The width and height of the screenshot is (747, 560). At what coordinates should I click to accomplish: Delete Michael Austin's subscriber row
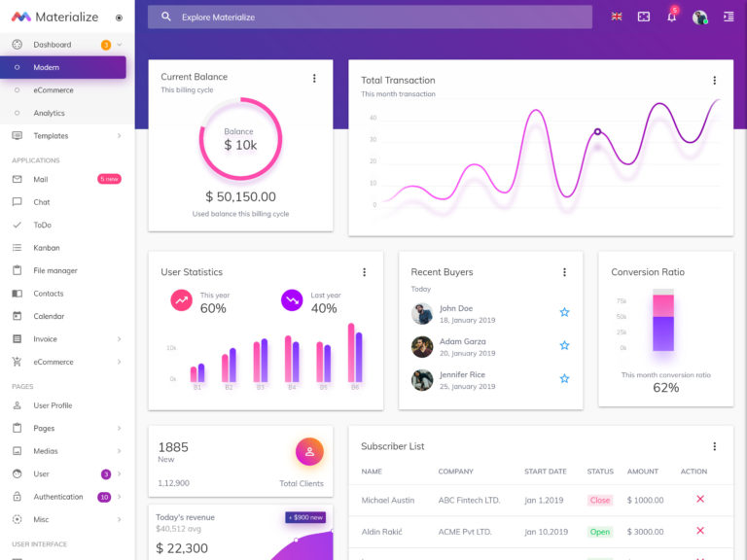tap(700, 499)
